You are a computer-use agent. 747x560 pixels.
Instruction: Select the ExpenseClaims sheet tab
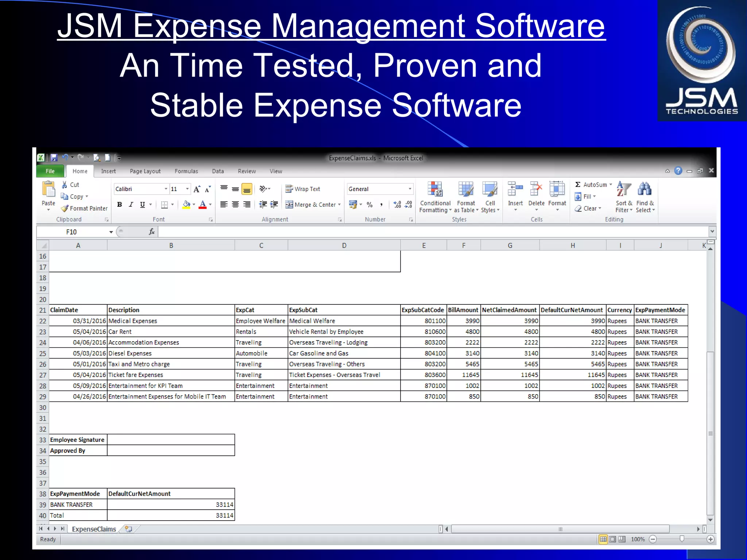(94, 529)
